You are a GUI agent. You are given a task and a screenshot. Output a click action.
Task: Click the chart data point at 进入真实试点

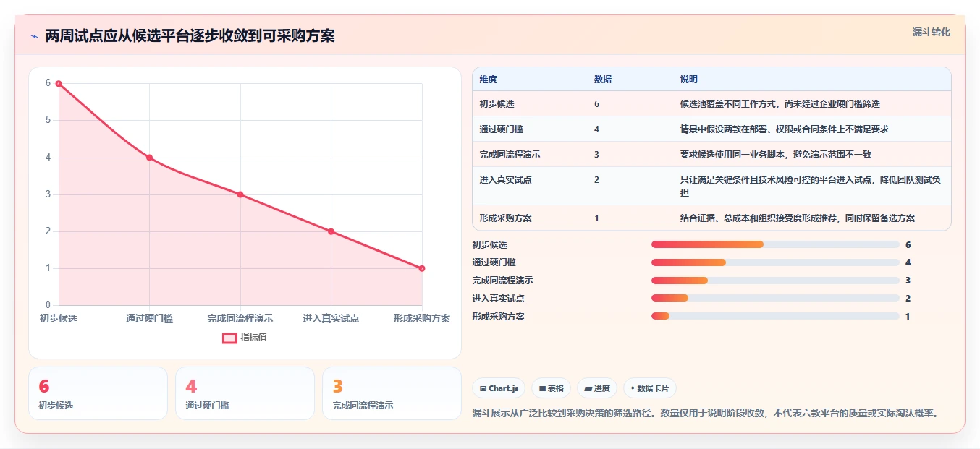331,231
